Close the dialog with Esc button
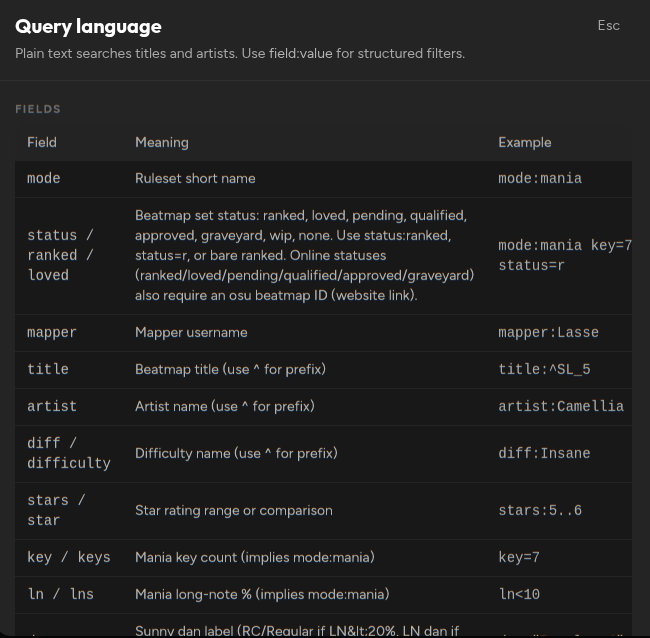The image size is (650, 638). 609,26
